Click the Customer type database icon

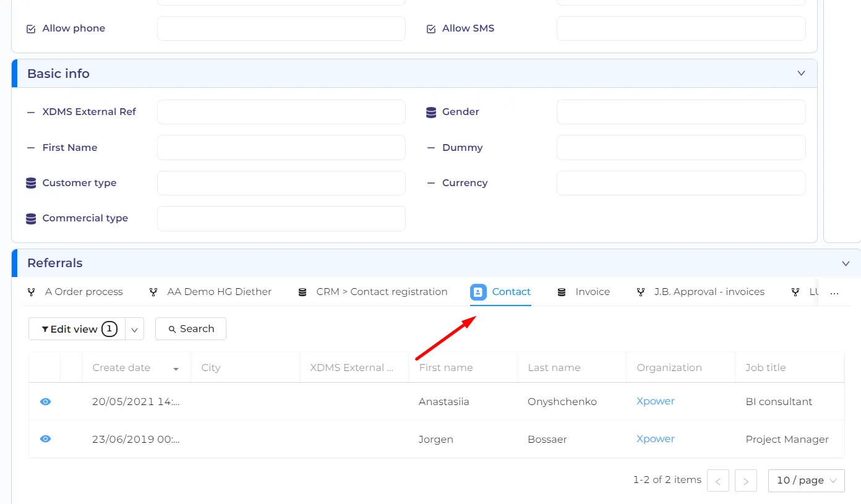point(31,184)
